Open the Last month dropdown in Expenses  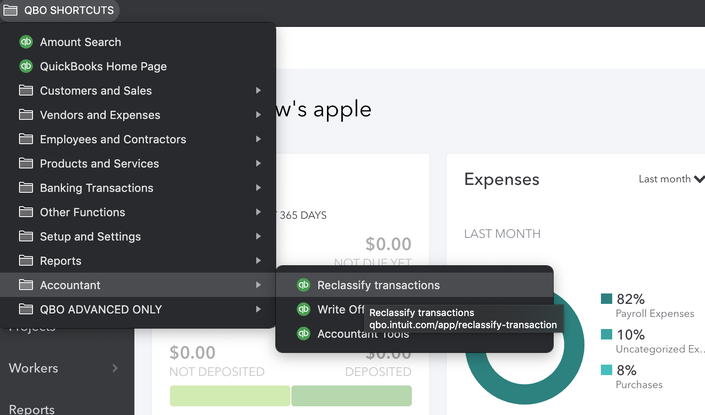coord(671,179)
